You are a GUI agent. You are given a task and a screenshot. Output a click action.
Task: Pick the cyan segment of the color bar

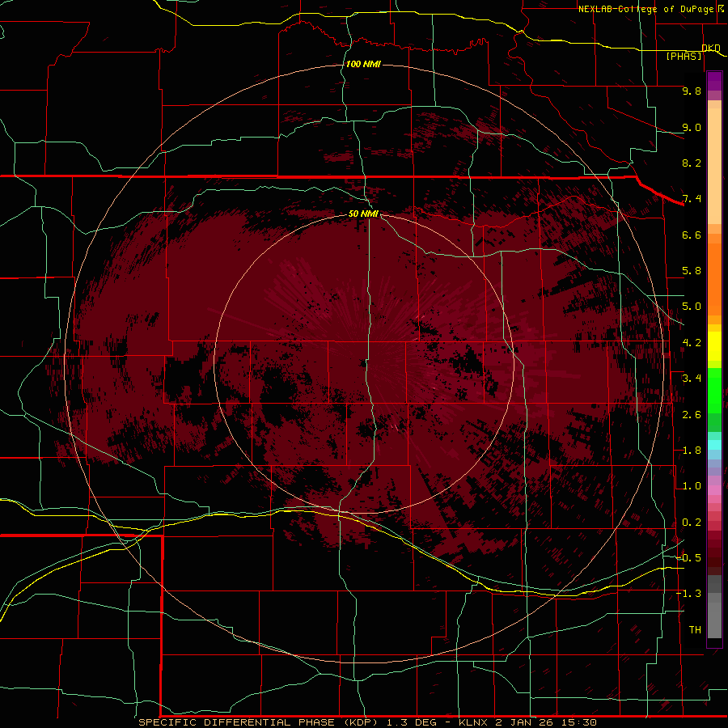[x=714, y=445]
